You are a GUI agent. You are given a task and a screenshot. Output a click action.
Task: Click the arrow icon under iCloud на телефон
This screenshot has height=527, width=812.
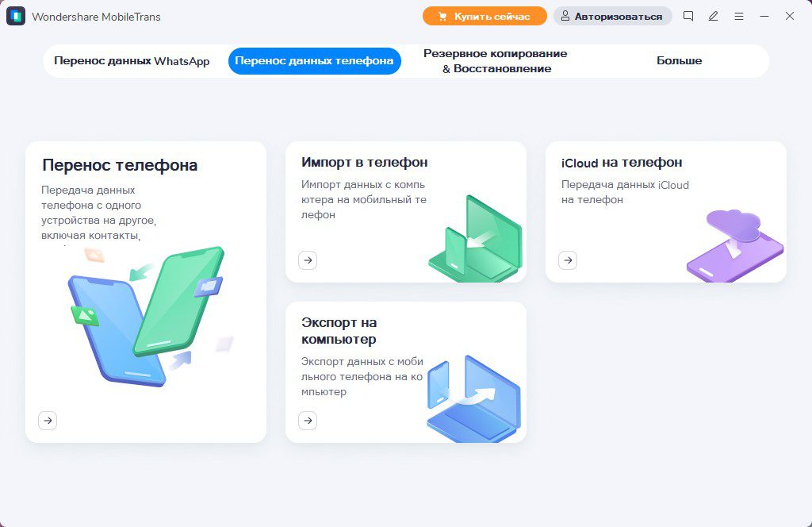coord(568,260)
